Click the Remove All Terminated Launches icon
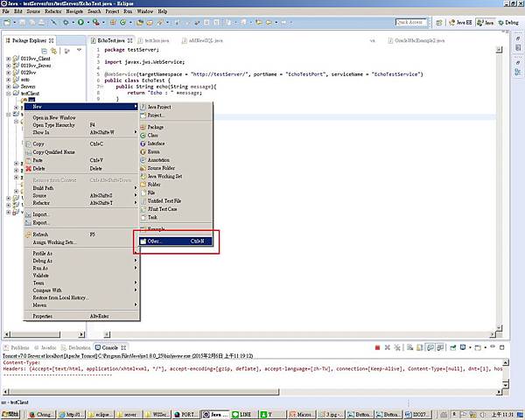This screenshot has height=420, width=525. pos(397,347)
